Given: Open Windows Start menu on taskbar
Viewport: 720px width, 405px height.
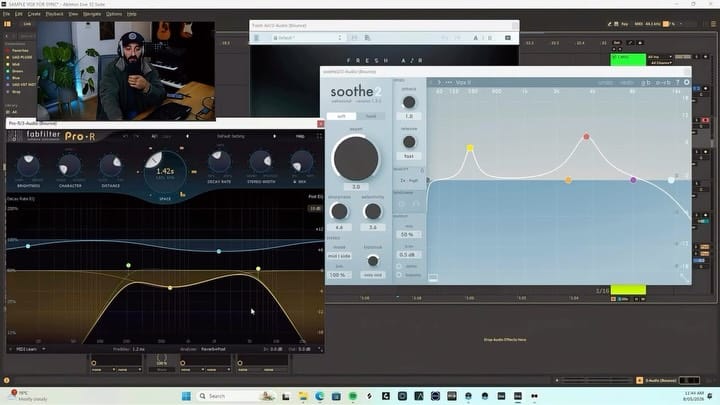Looking at the screenshot, I should pos(186,396).
